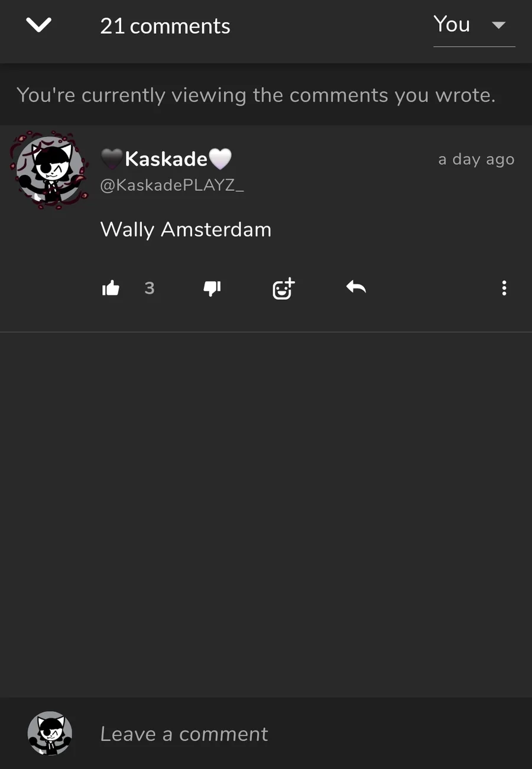This screenshot has height=769, width=532.
Task: Tap the 'currently viewing the comments you wrote' banner
Action: coord(256,95)
